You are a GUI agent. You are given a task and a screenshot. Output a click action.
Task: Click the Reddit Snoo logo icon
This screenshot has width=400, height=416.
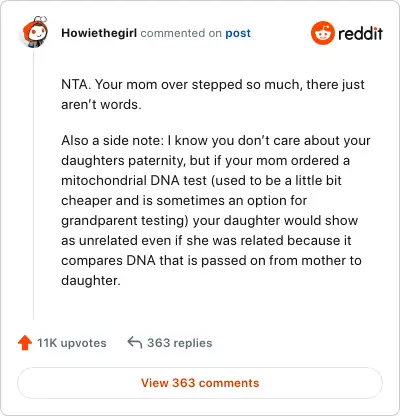323,33
